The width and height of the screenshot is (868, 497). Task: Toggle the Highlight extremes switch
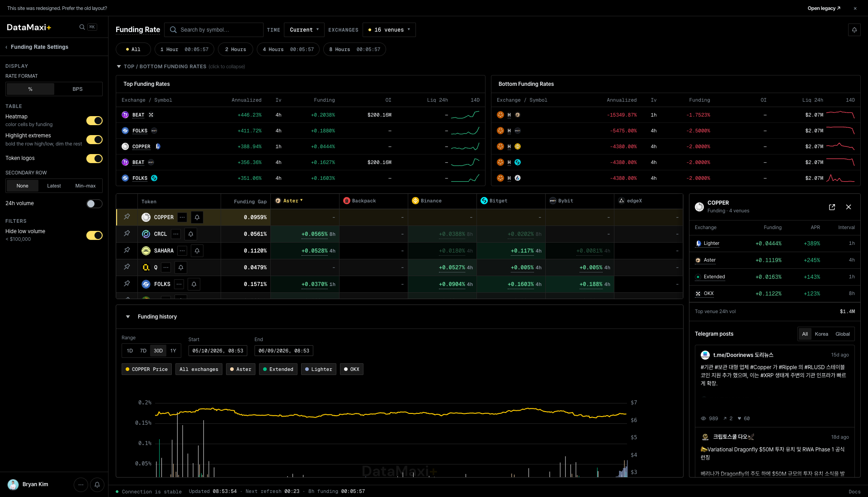click(x=94, y=140)
